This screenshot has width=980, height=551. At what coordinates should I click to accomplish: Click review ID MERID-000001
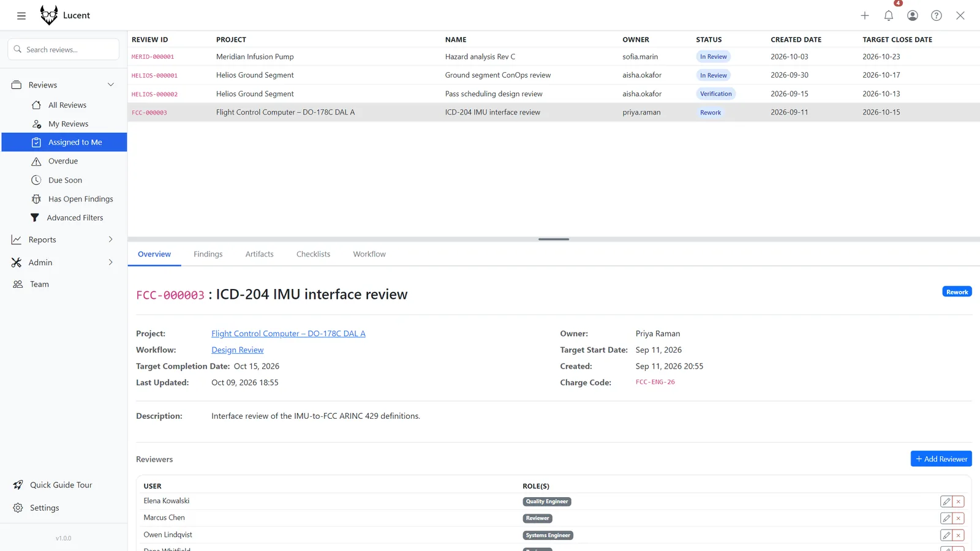(153, 57)
